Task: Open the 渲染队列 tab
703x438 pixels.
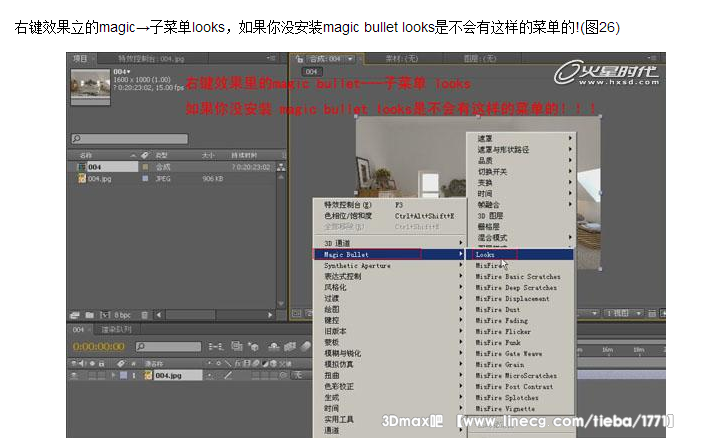Action: coord(117,330)
